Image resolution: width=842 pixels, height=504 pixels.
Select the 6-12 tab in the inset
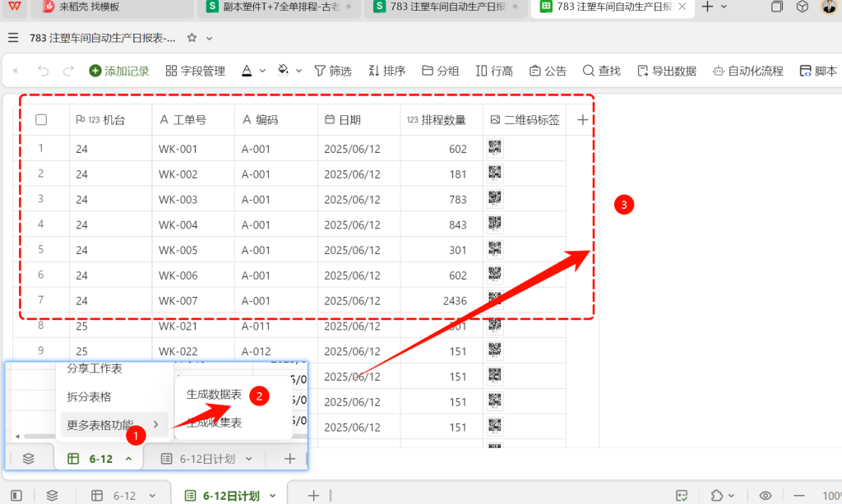coord(100,459)
